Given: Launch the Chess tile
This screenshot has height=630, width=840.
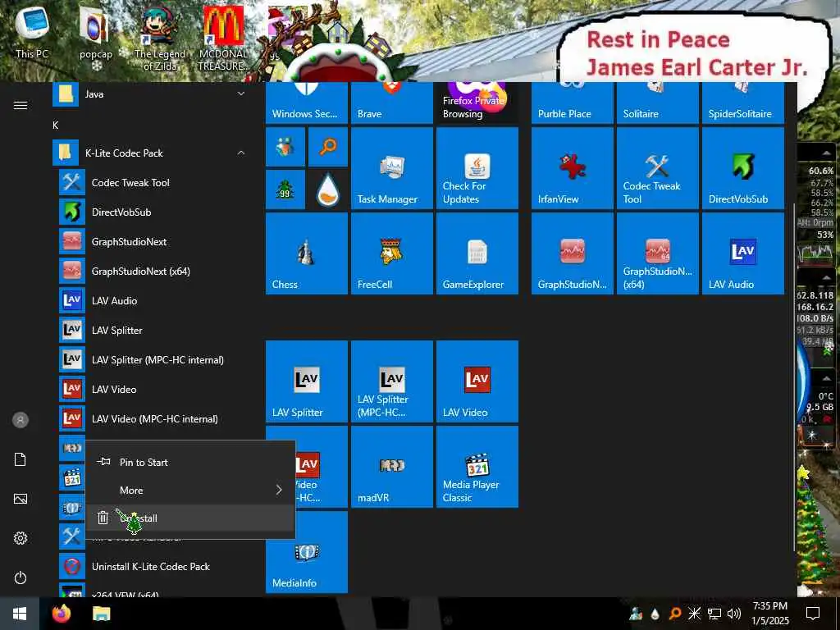Looking at the screenshot, I should coord(307,253).
